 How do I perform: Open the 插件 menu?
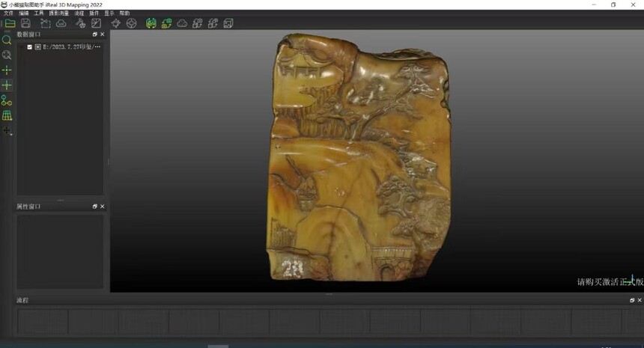94,13
